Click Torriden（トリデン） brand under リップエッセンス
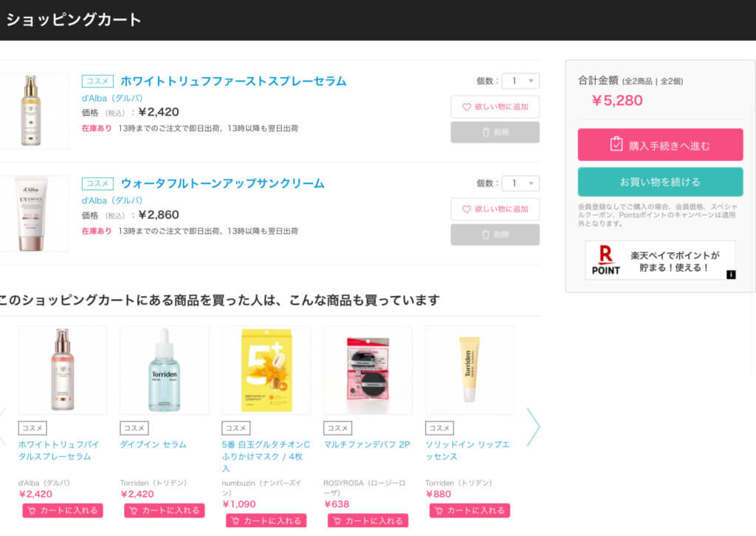 coord(458,483)
